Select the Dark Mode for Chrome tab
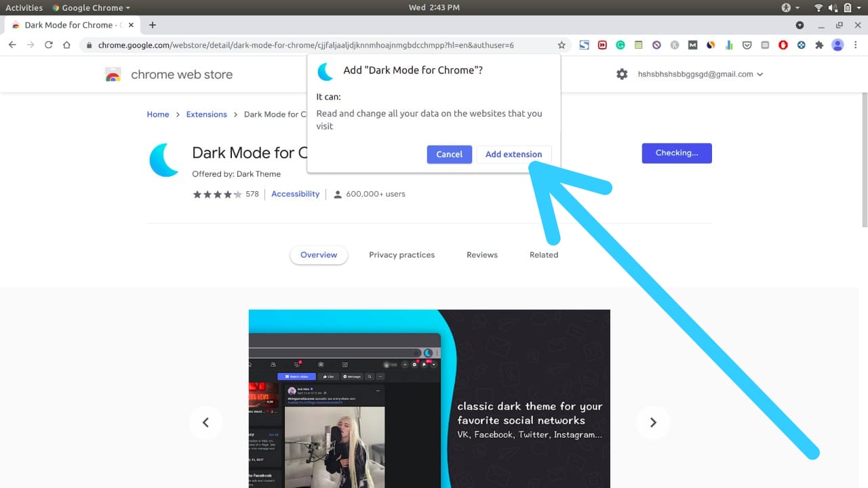This screenshot has height=488, width=868. (x=73, y=25)
